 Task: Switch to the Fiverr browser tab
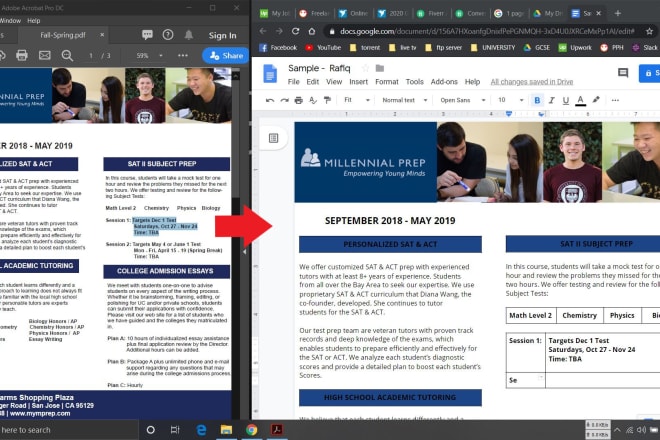click(431, 13)
